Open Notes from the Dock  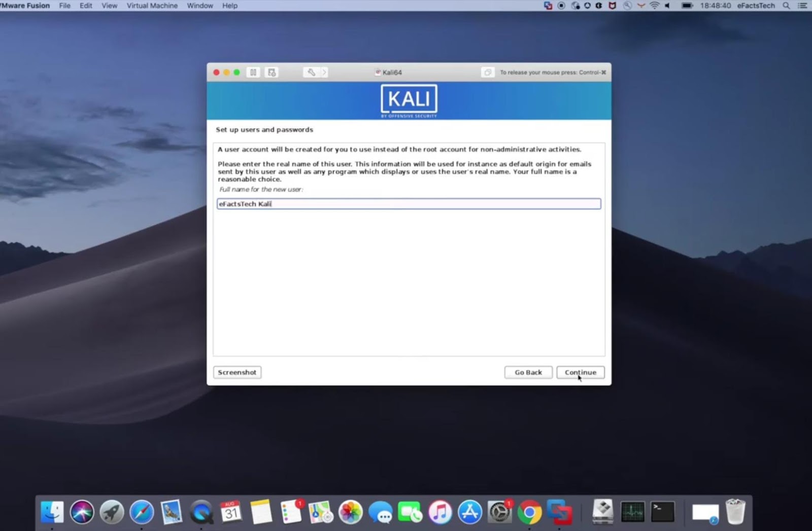tap(261, 512)
